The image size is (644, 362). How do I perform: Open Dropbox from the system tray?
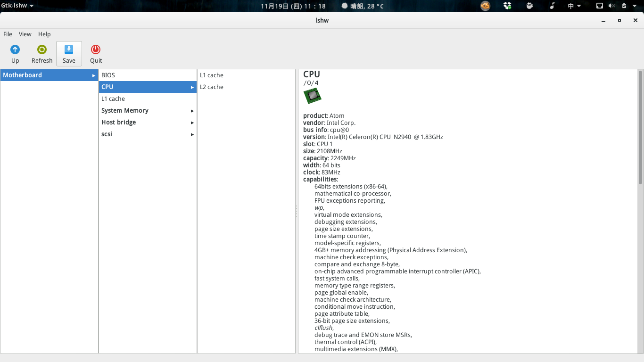tap(507, 6)
